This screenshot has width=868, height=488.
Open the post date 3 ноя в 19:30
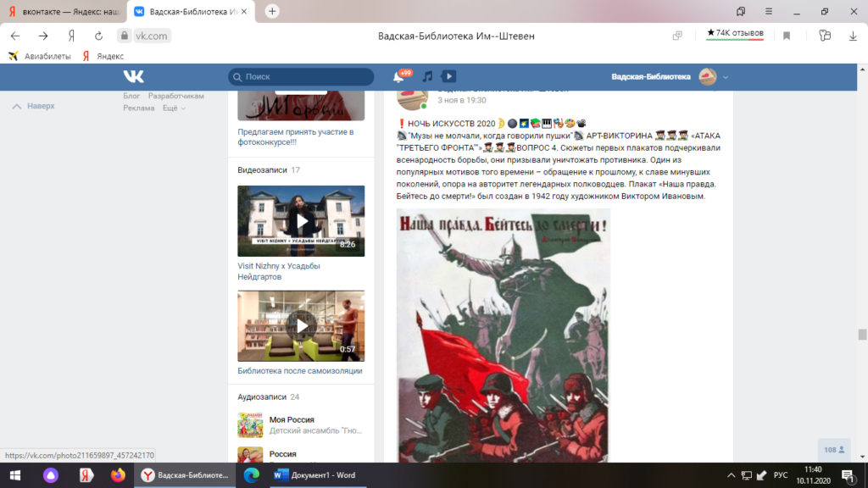click(462, 100)
